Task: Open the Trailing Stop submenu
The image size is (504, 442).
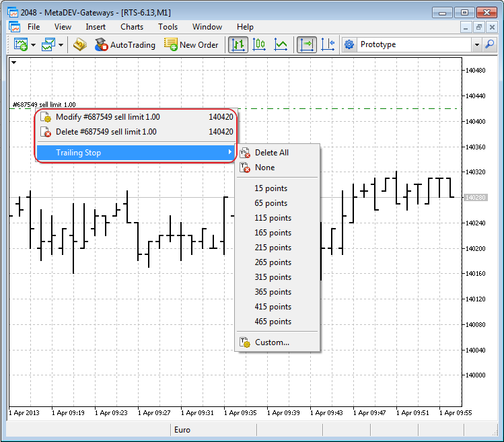Action: pos(137,153)
